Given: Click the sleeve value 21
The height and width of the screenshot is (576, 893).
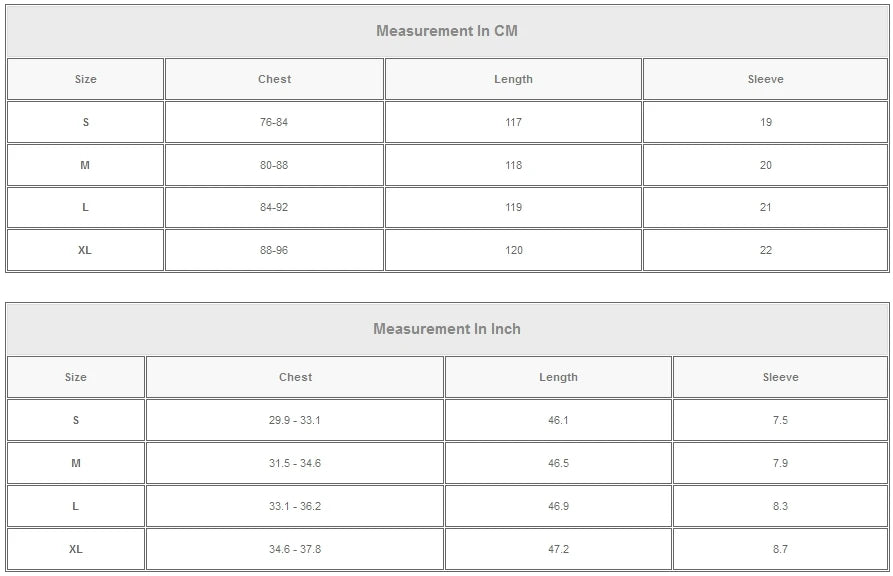Looking at the screenshot, I should 765,207.
